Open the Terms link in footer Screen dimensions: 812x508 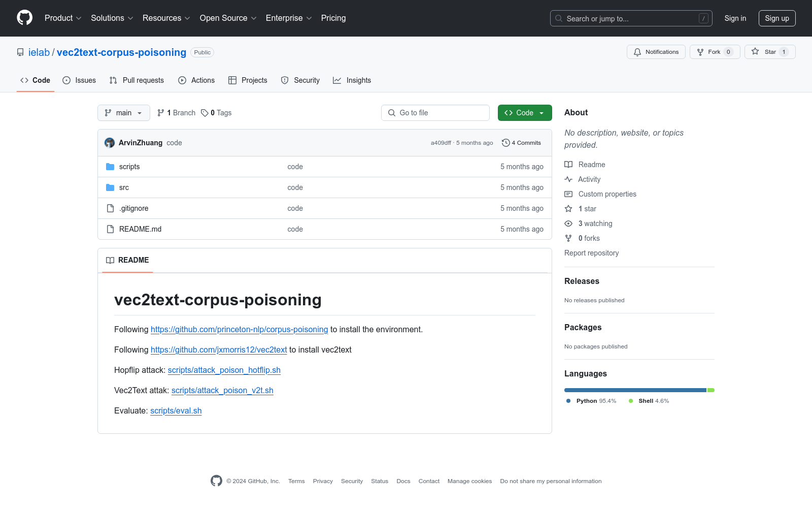pos(296,481)
